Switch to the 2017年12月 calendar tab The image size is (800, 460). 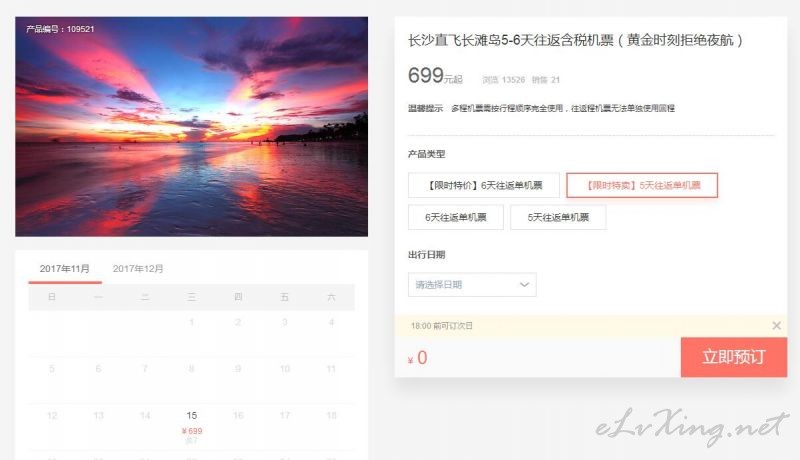tap(138, 269)
